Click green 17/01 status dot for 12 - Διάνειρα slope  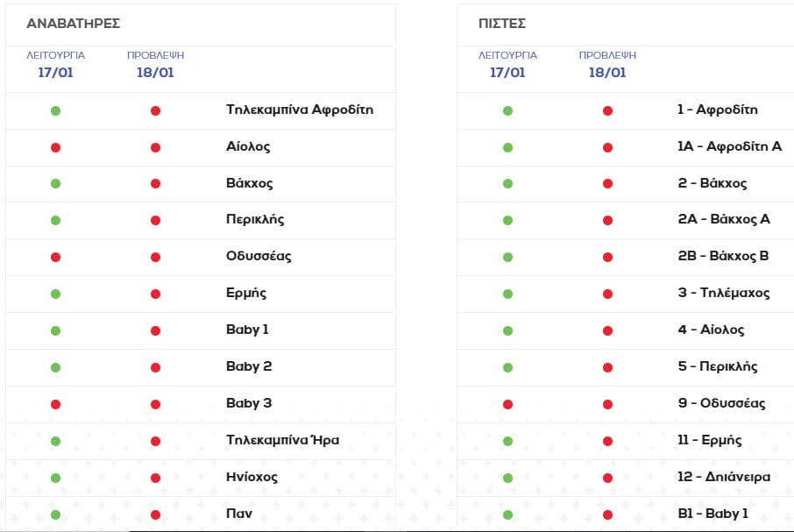507,478
